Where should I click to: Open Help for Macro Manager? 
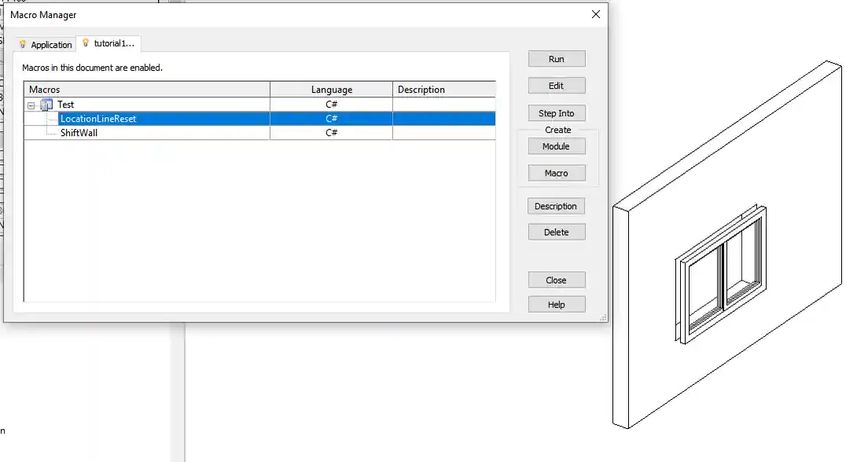coord(556,304)
